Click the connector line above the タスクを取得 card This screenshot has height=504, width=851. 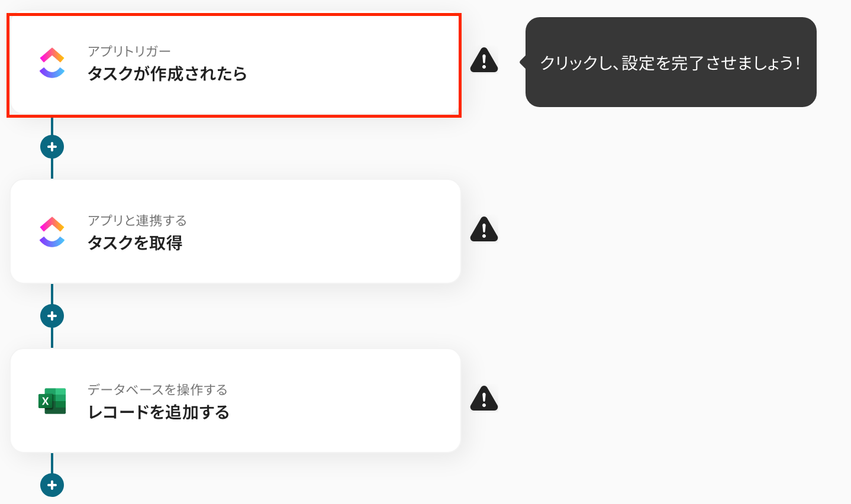[52, 169]
